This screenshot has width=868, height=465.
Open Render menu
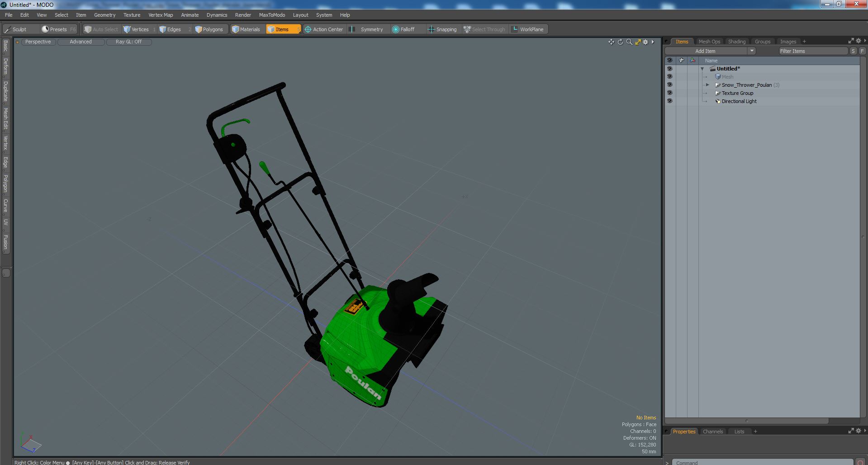click(243, 15)
